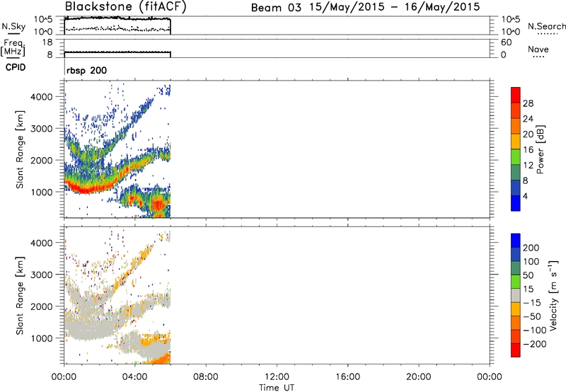Click the gray segment of the velocity colorbar
This screenshot has width=566, height=392.
pyautogui.click(x=516, y=295)
